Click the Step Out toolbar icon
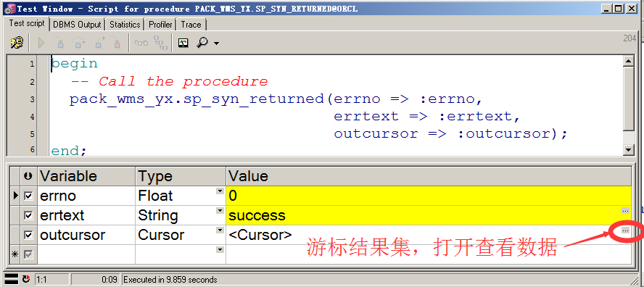Screen dimensions: 644x287 99,42
